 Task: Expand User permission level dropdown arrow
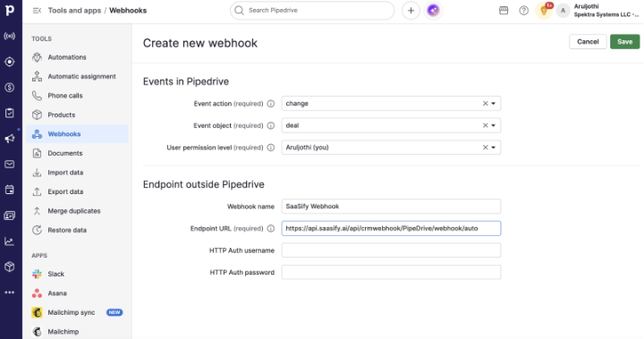(493, 147)
